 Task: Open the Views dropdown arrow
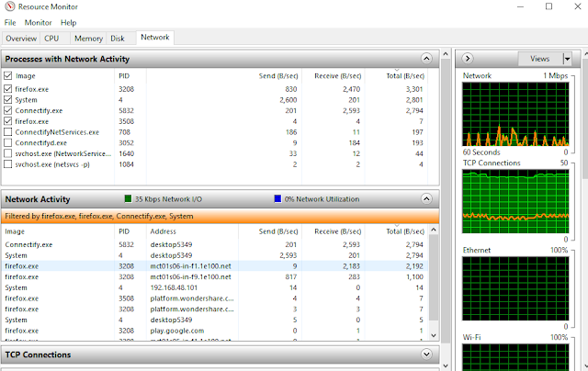[x=567, y=59]
